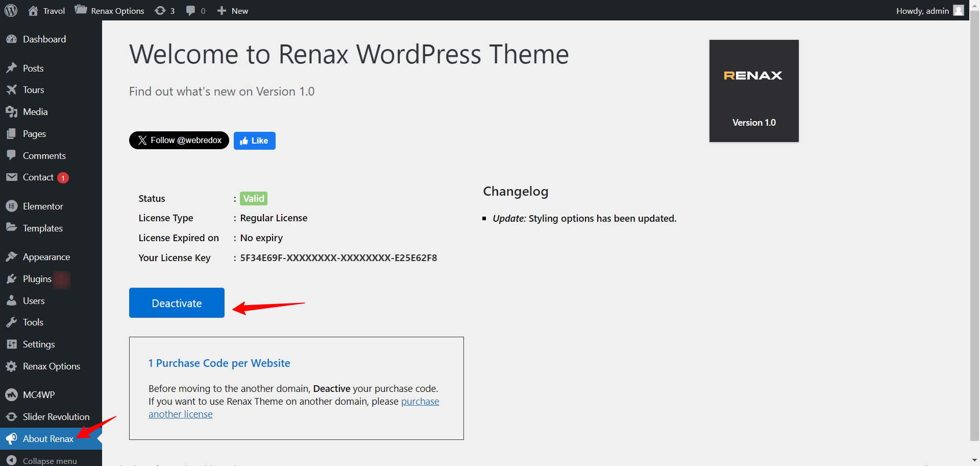The height and width of the screenshot is (466, 980).
Task: Click the Tools wrench icon
Action: click(x=11, y=322)
